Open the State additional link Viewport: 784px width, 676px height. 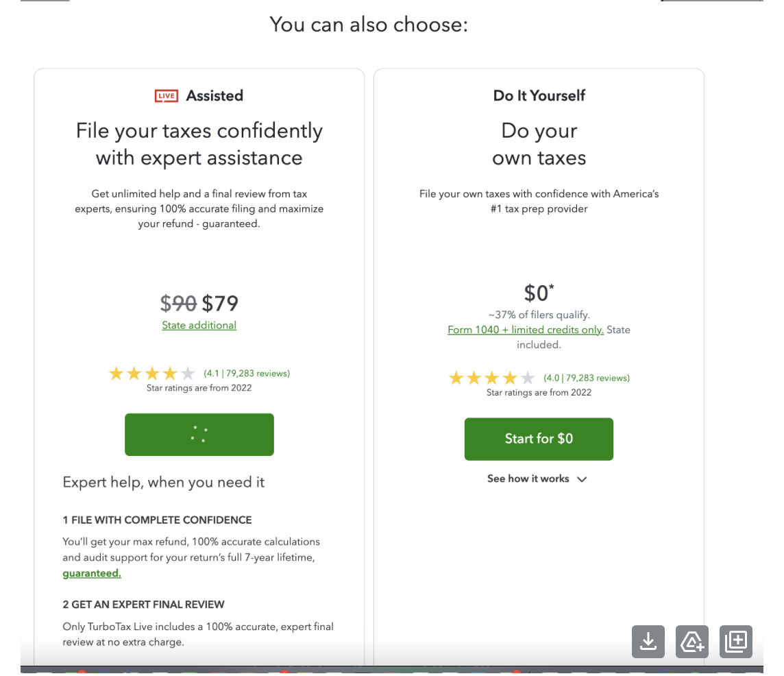pos(199,324)
